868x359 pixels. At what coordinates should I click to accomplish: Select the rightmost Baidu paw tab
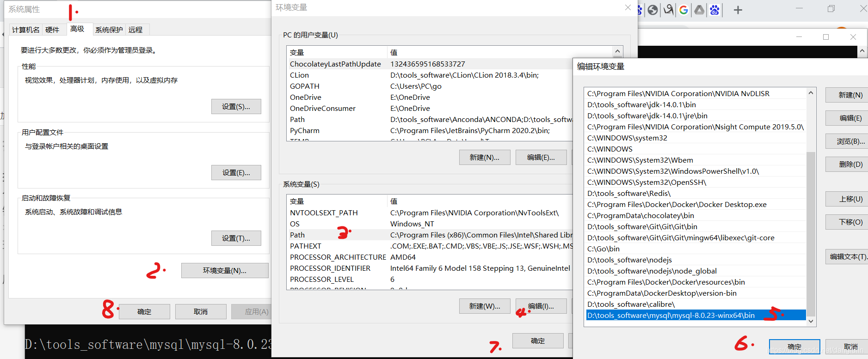pyautogui.click(x=715, y=10)
